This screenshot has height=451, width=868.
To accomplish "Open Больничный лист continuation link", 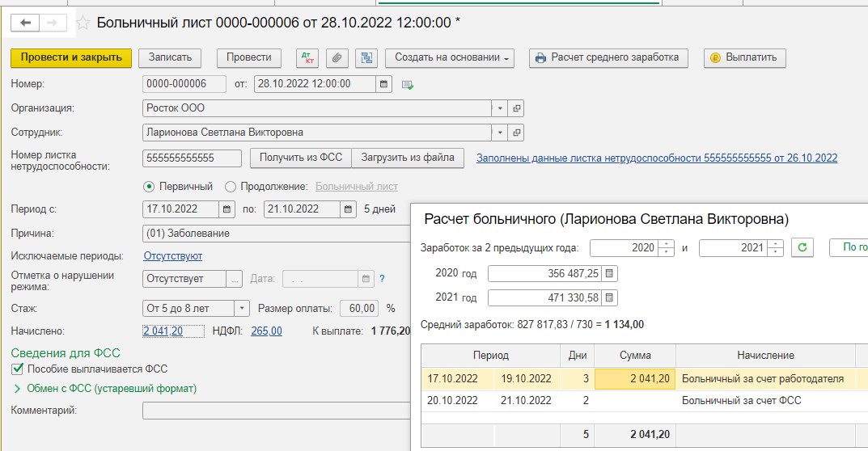I will 357,187.
